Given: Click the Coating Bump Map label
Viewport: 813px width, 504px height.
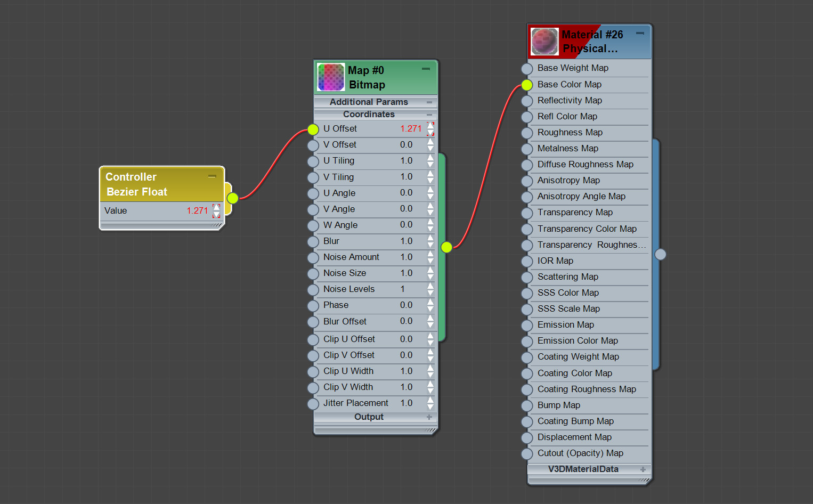Looking at the screenshot, I should [575, 421].
